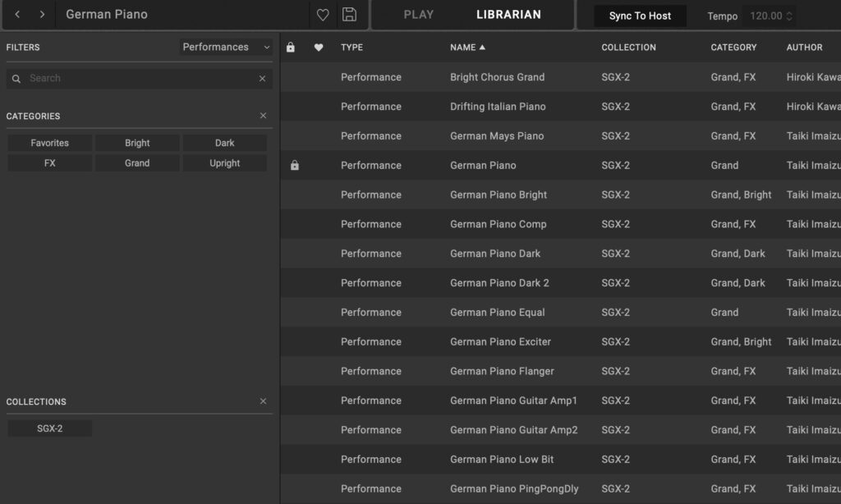
Task: Clear the search field with X icon
Action: [x=263, y=79]
